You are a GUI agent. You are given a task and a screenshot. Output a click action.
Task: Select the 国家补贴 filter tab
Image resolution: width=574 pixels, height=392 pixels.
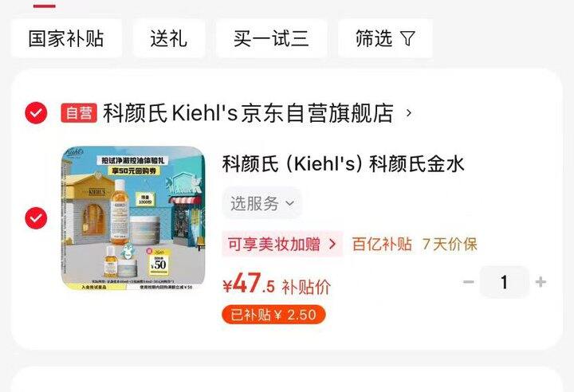66,38
